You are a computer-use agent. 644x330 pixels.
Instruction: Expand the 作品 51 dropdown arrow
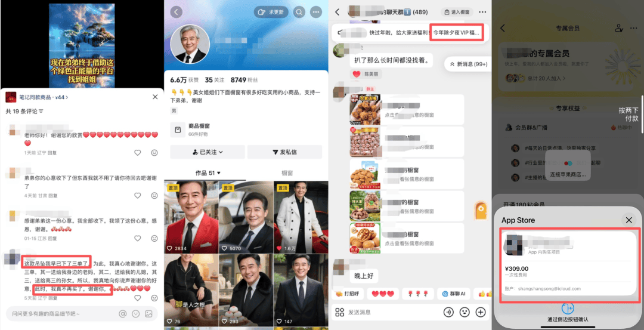(219, 173)
